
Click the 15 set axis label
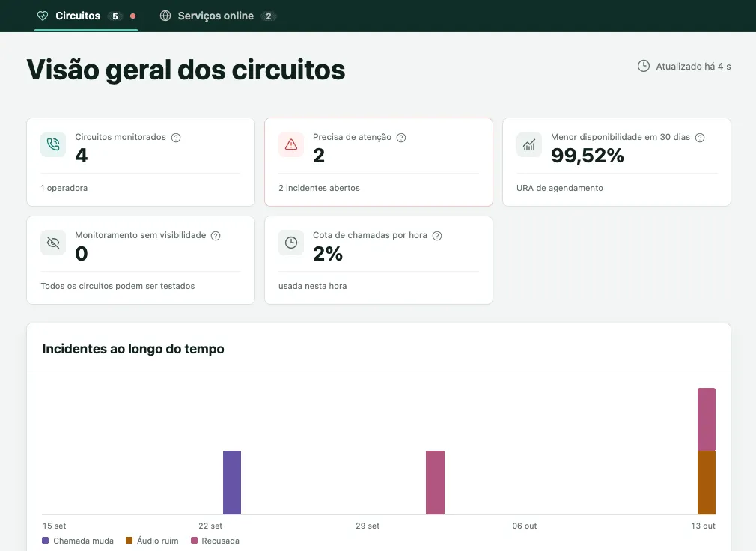click(54, 526)
